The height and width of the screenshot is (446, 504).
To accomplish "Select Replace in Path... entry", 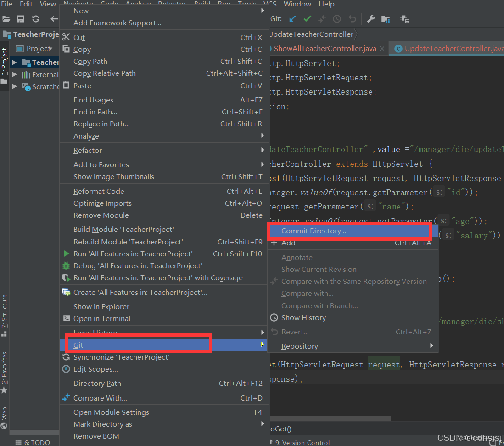I will pos(164,124).
